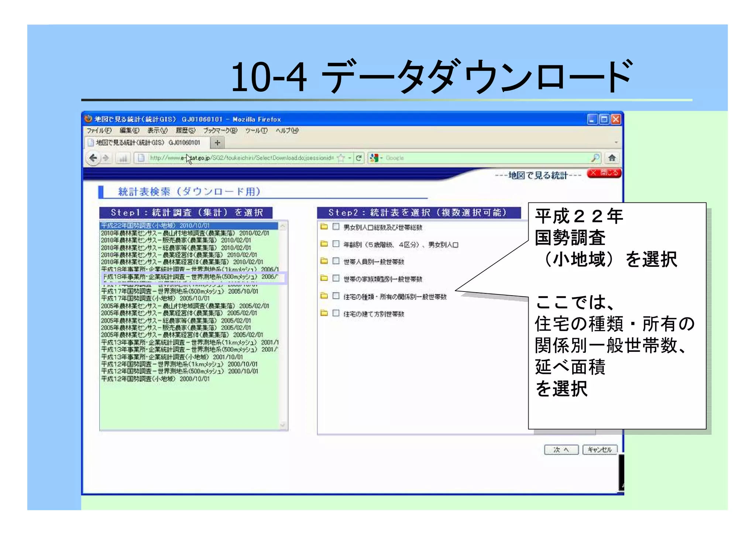756x535 pixels.
Task: Open the 履歴(S) menu
Action: click(x=185, y=130)
